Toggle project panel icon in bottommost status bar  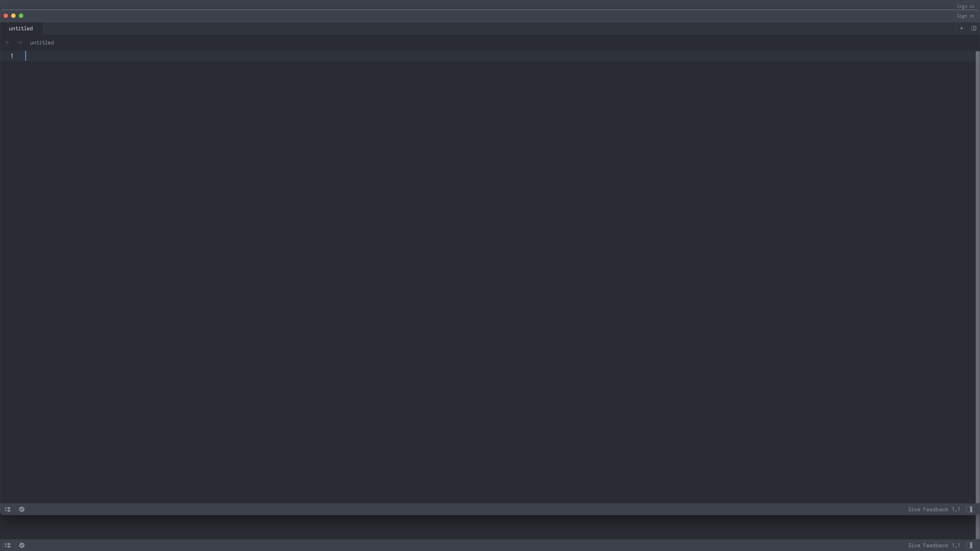tap(8, 545)
